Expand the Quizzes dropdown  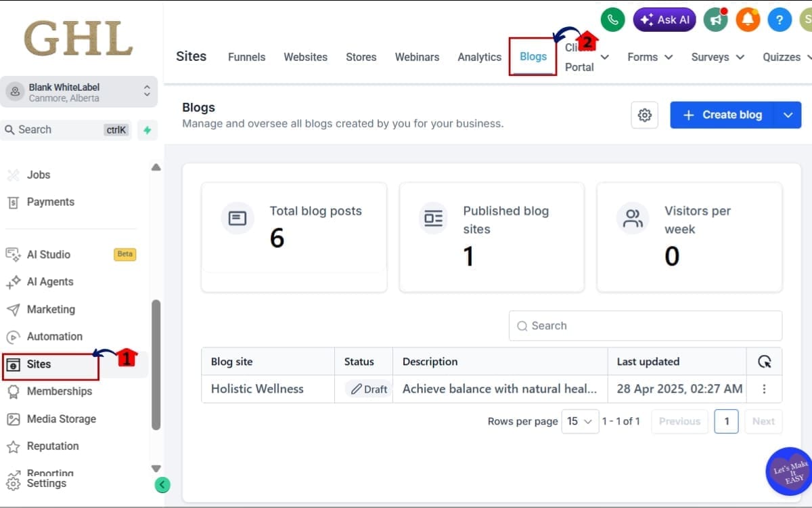(787, 57)
